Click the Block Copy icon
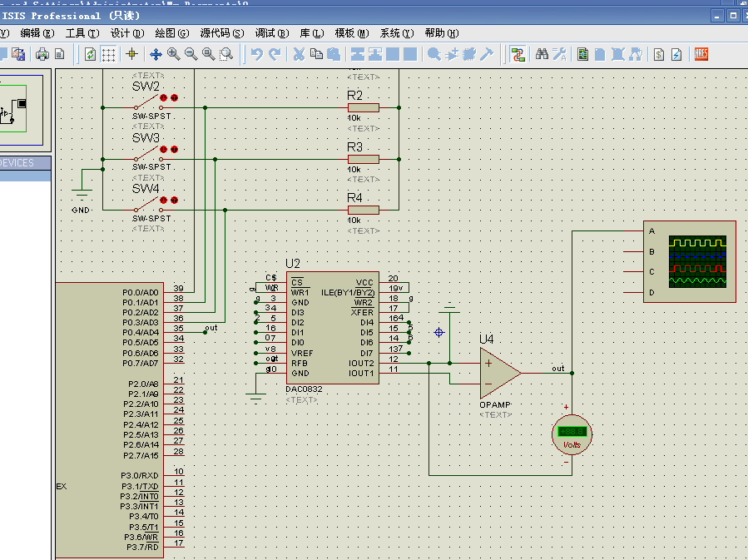The height and width of the screenshot is (560, 748). tap(358, 54)
